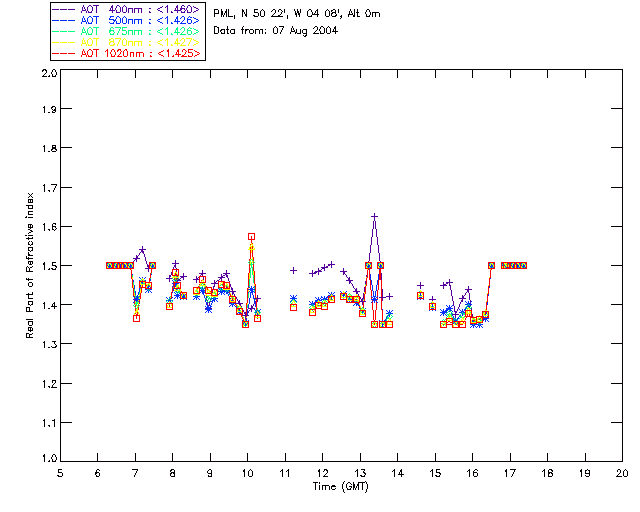This screenshot has width=640, height=512.
Task: Select the AOT 500nm legend entry
Action: [126, 20]
